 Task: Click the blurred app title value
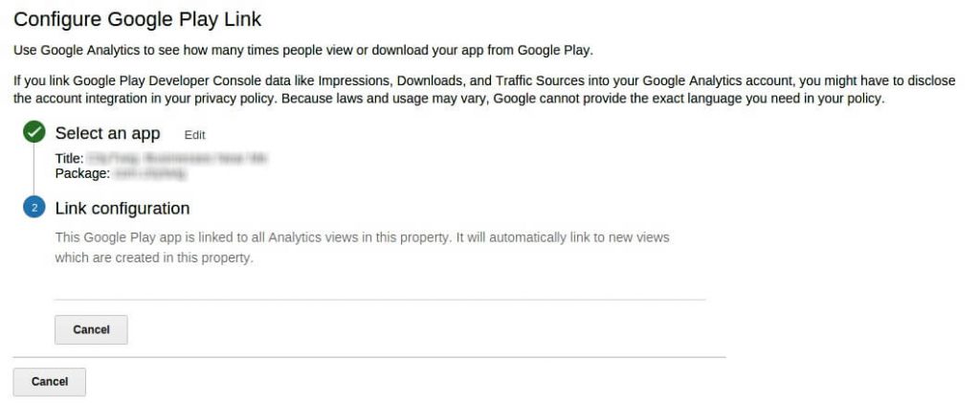[x=177, y=159]
